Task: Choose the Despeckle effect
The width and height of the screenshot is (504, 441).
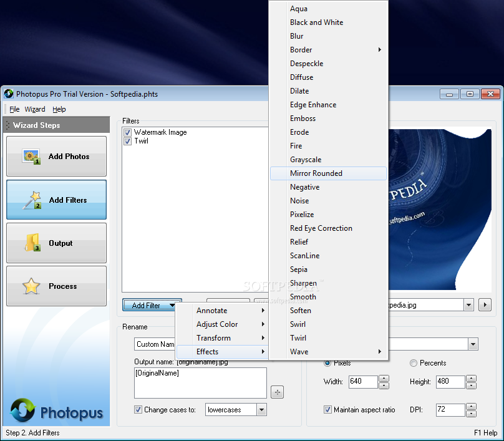Action: 328,64
